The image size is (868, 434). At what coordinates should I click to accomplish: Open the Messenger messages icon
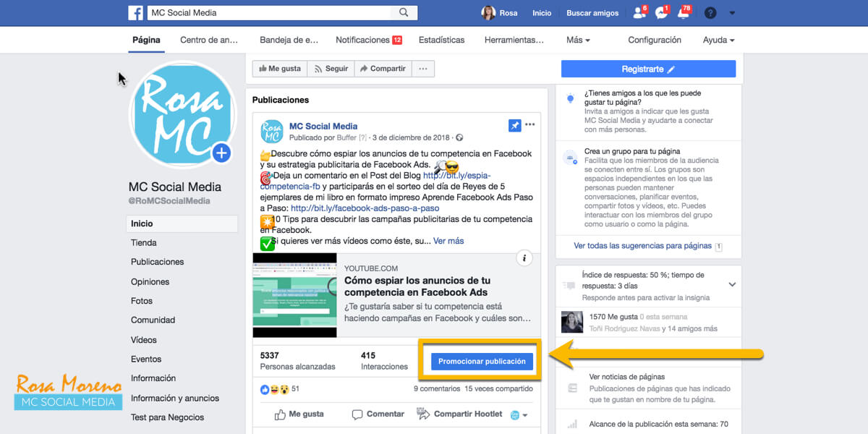point(660,12)
